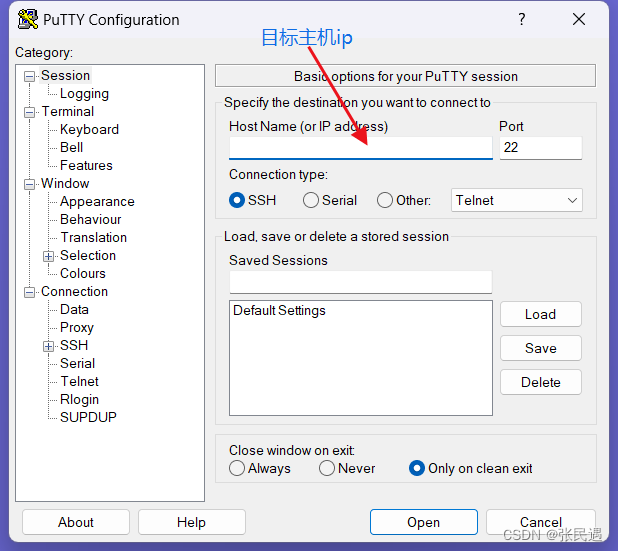Open Appearance settings category

pyautogui.click(x=97, y=201)
